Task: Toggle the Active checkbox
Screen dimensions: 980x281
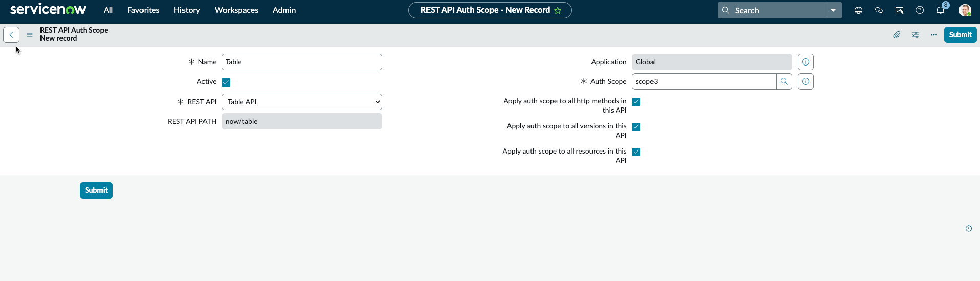Action: 226,82
